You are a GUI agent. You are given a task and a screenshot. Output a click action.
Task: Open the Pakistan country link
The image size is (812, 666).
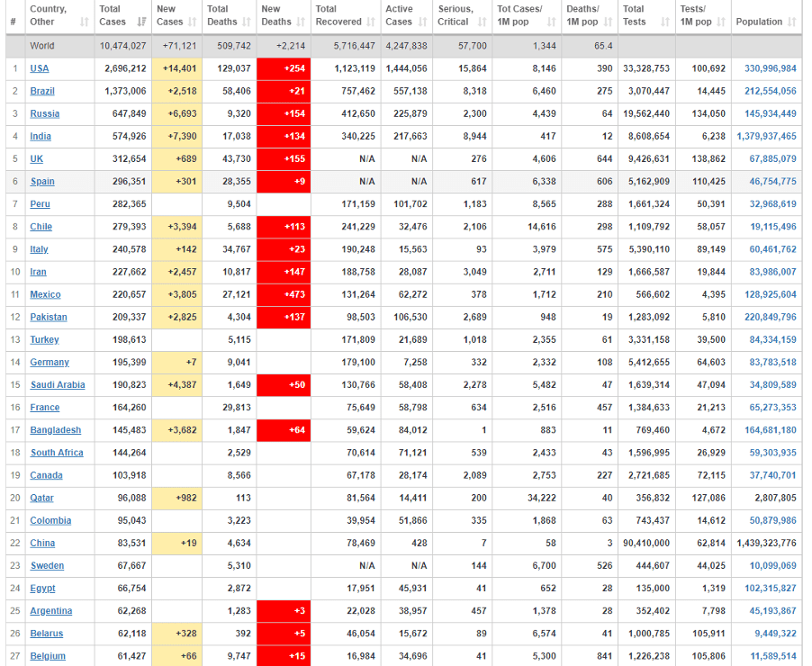(48, 317)
